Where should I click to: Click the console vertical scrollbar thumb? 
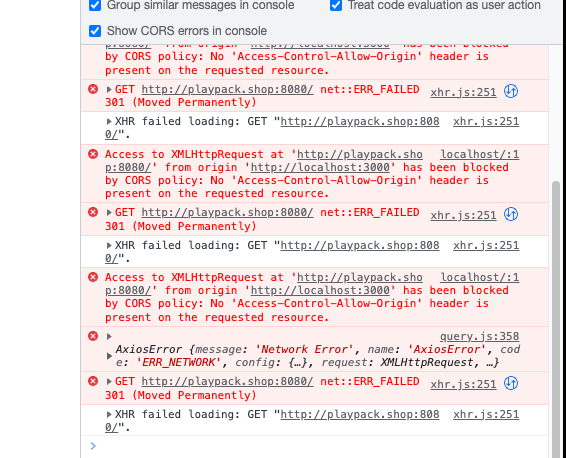556,319
